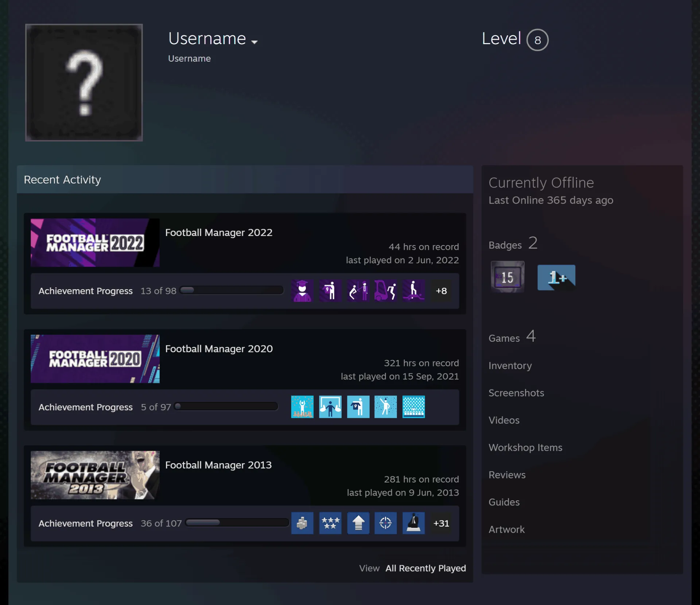Open the Football Manager 2020 banner image
This screenshot has height=605, width=700.
[x=95, y=359]
